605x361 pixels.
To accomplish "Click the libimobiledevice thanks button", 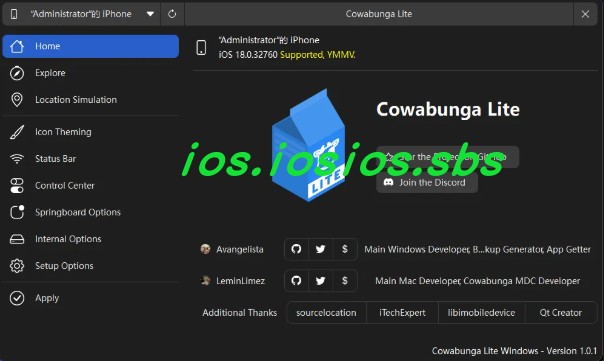I will [482, 313].
